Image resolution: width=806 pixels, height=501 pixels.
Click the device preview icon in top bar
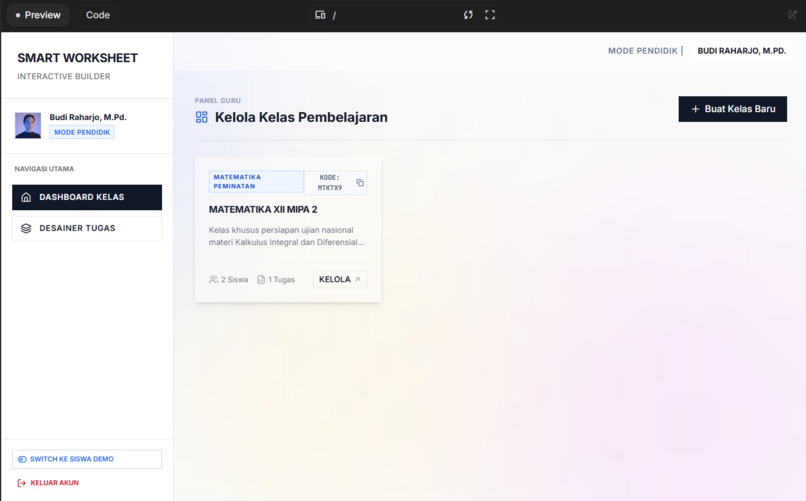(x=320, y=15)
